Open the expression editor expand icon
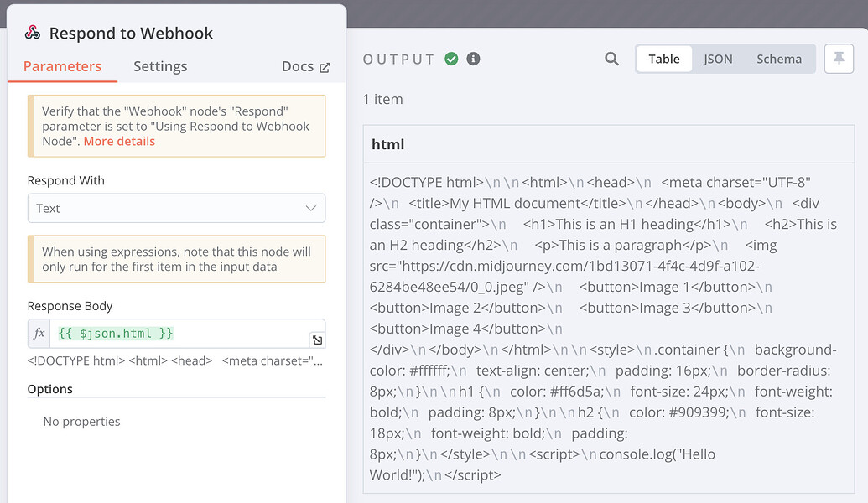This screenshot has height=503, width=868. pyautogui.click(x=317, y=339)
